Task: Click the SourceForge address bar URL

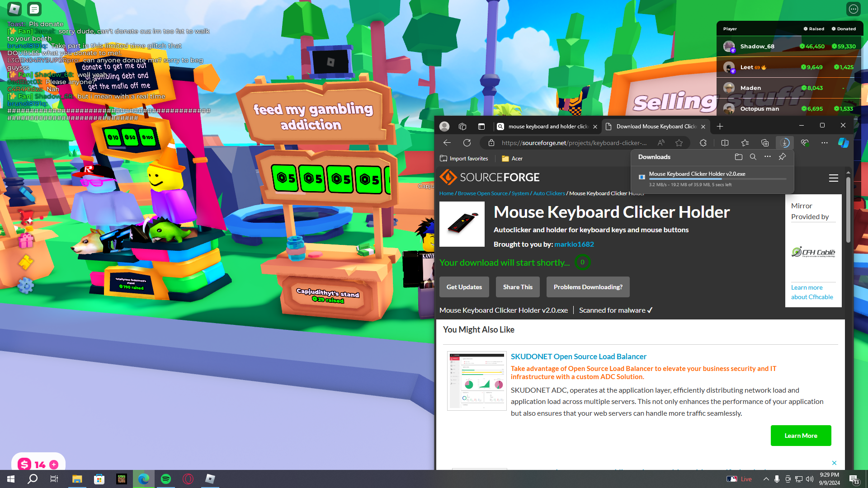Action: pos(574,143)
